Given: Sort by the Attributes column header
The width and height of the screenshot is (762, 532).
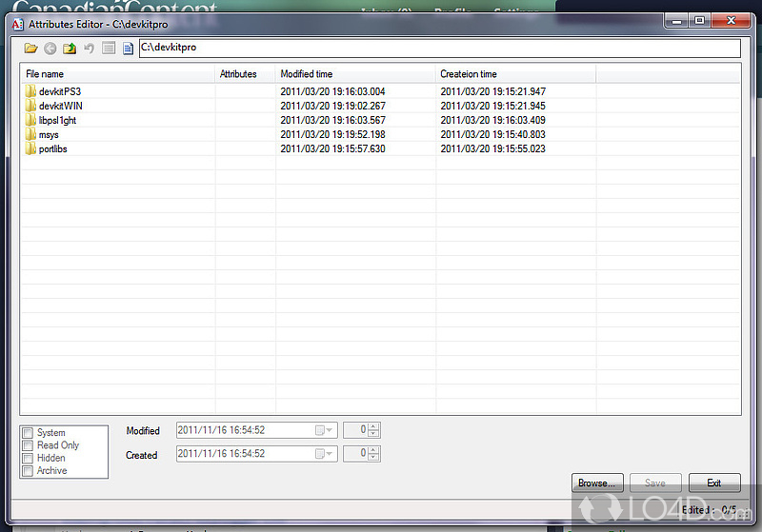Looking at the screenshot, I should 245,74.
